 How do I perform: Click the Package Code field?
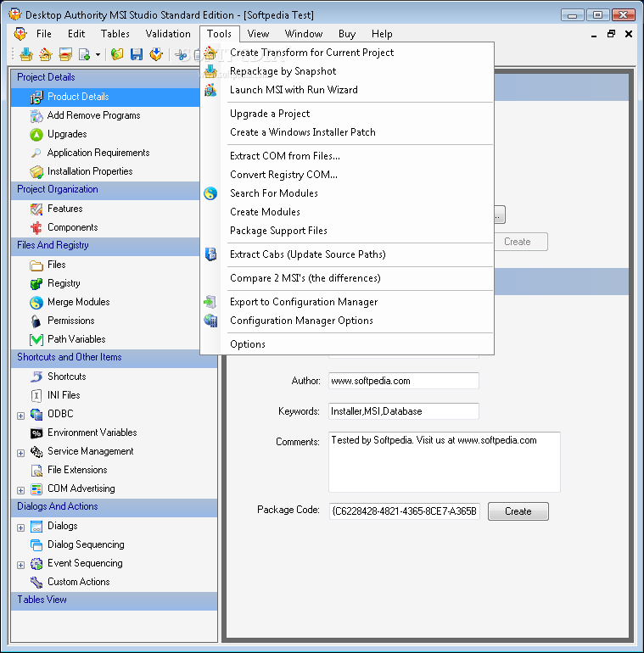404,511
